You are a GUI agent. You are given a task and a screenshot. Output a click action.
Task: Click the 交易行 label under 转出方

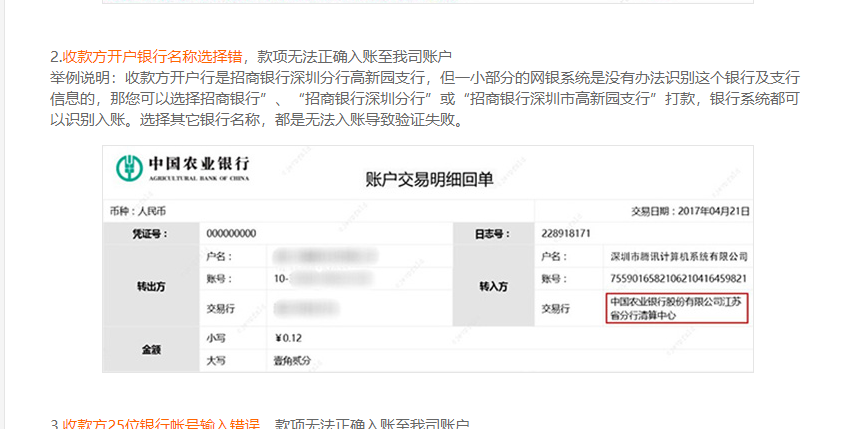point(220,309)
